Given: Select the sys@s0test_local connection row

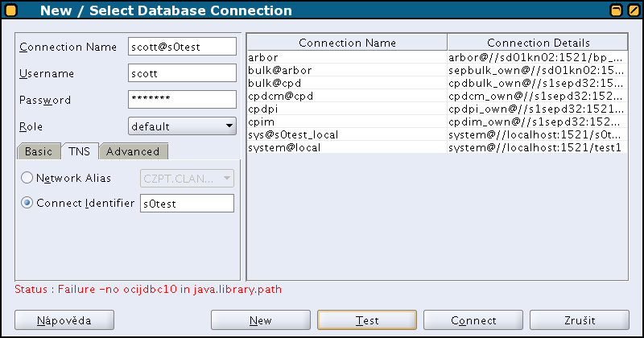Looking at the screenshot, I should pyautogui.click(x=437, y=134).
